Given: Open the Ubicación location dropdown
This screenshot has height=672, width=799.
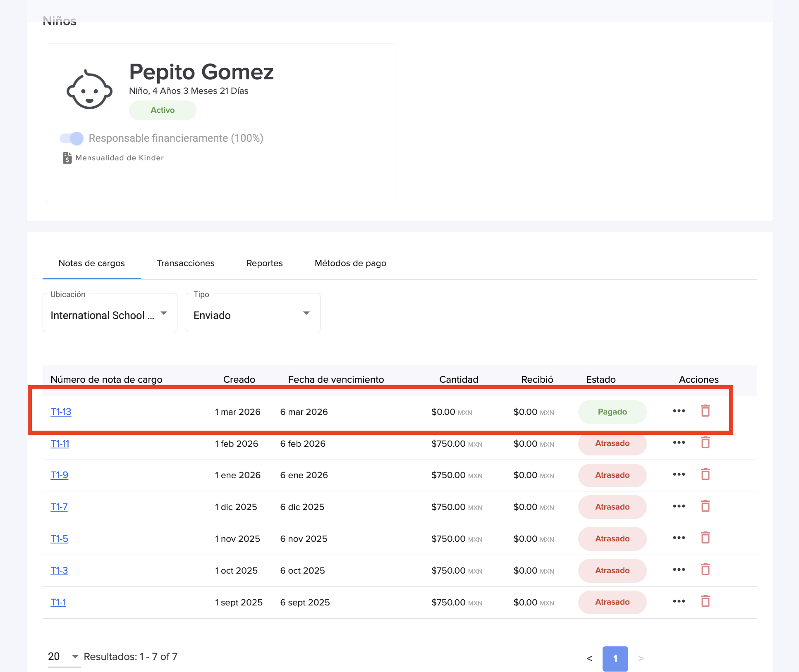Looking at the screenshot, I should tap(110, 315).
